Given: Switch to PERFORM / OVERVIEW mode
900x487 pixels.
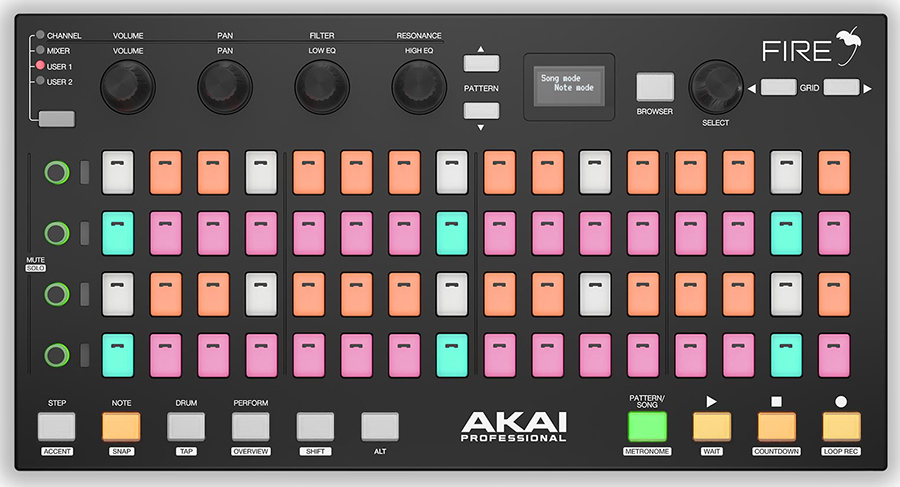Looking at the screenshot, I should coord(251,427).
